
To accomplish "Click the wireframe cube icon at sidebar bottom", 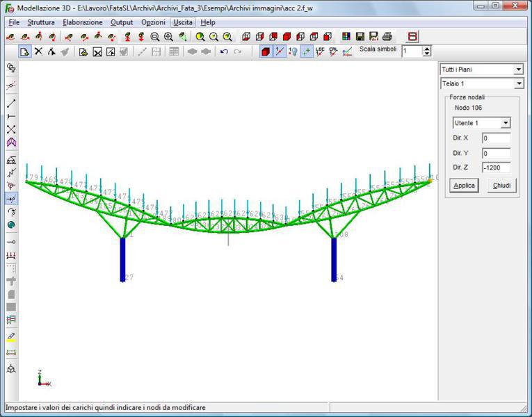I will [11, 368].
